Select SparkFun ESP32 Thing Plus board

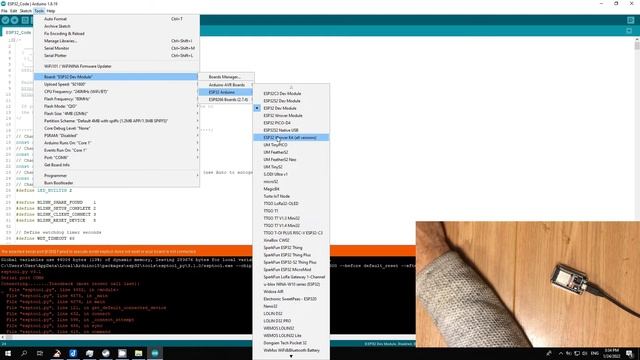point(291,255)
